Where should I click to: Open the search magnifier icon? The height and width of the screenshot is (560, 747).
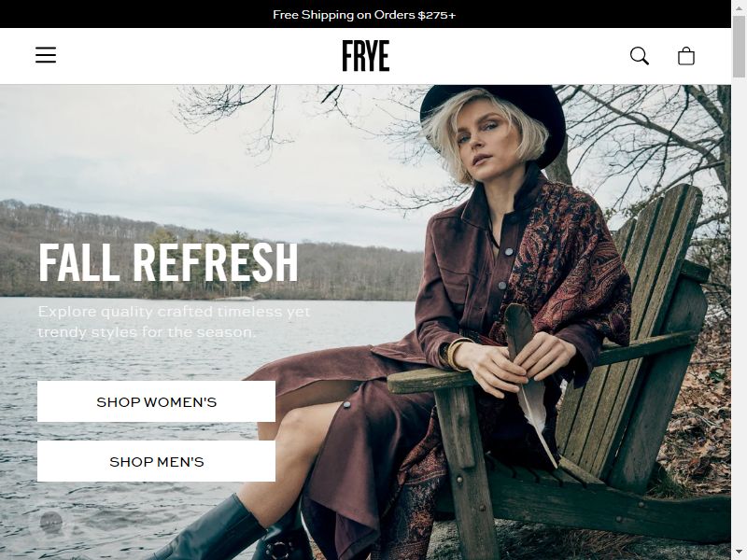640,56
